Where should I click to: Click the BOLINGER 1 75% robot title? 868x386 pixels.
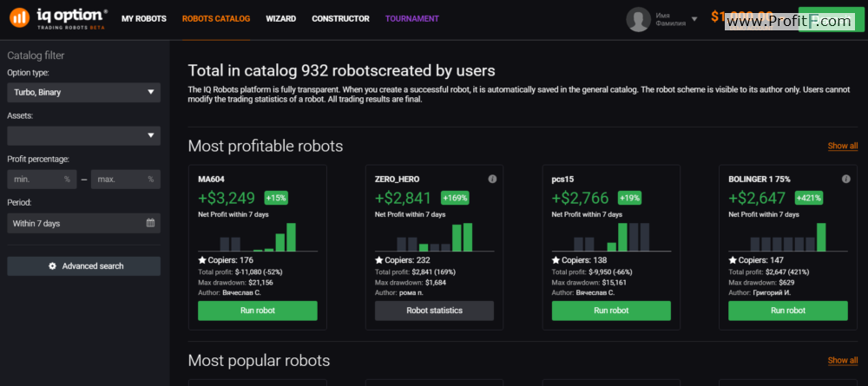759,180
